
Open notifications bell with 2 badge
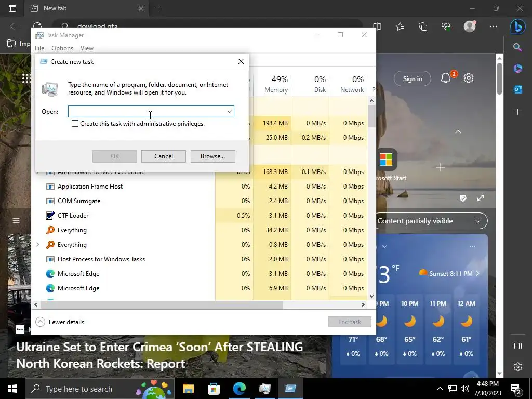click(x=446, y=78)
